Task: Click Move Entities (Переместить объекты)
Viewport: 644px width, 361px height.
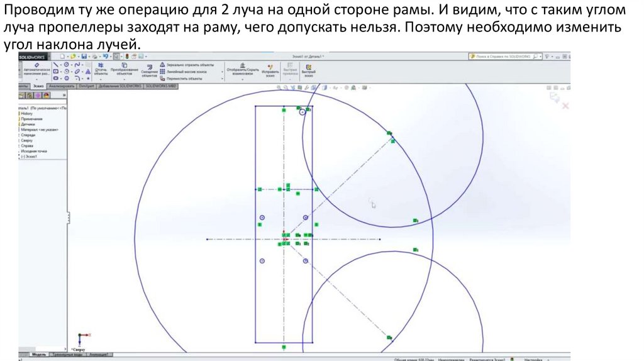Action: coord(182,79)
